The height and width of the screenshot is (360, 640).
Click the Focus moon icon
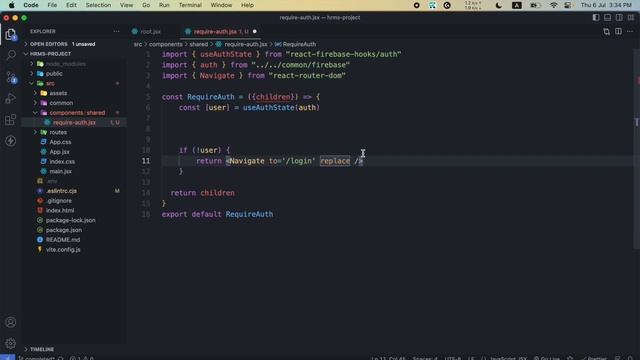(499, 5)
